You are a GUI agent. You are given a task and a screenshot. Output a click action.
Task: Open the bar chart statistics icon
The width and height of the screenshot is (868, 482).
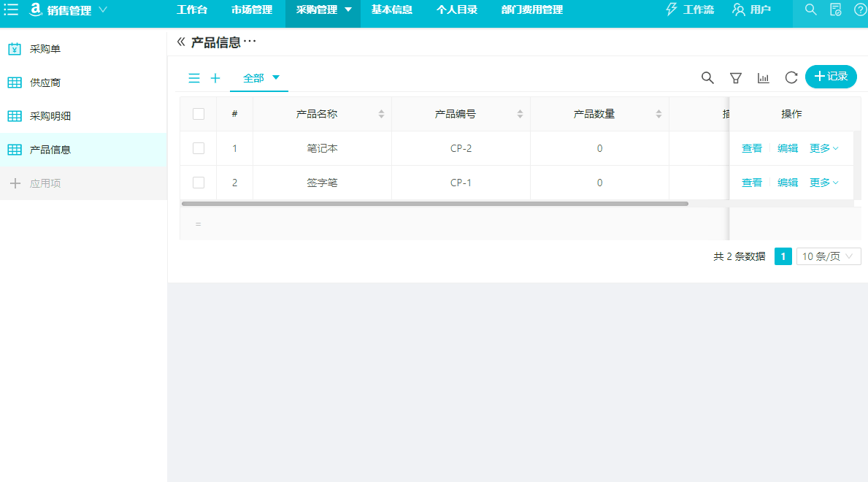[764, 77]
